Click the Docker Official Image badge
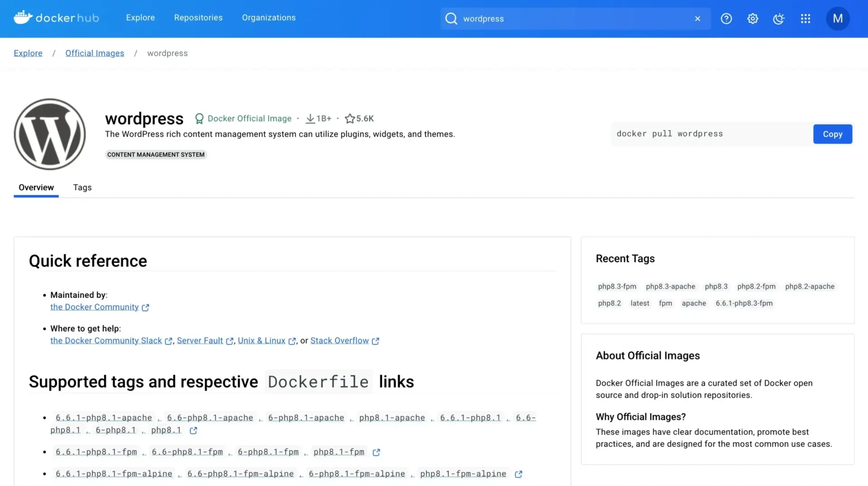Image resolution: width=868 pixels, height=486 pixels. (x=244, y=118)
